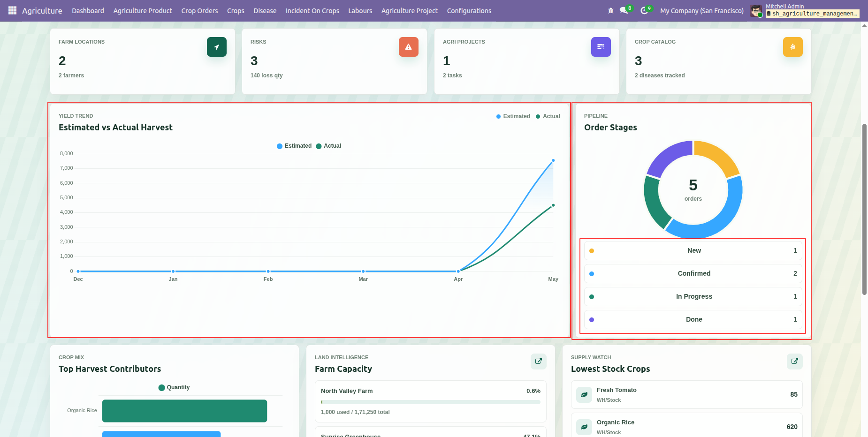The height and width of the screenshot is (437, 868).
Task: Click the purple donut chart segment
Action: tap(668, 155)
